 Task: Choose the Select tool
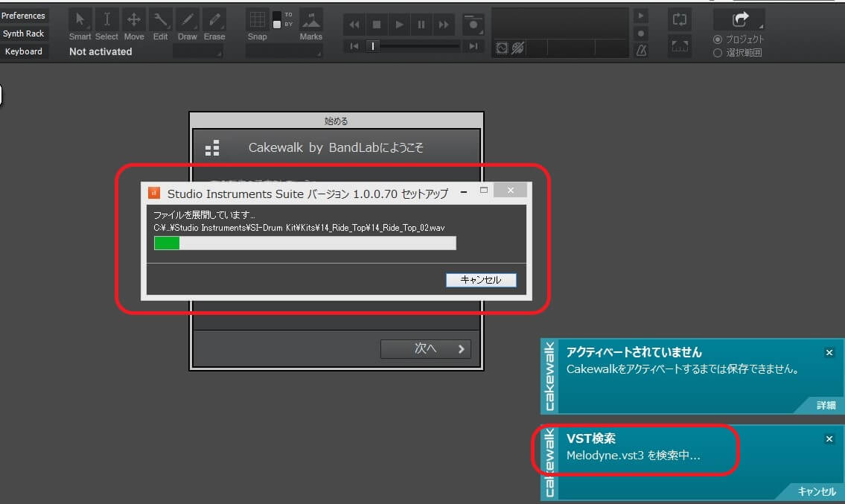tap(106, 20)
